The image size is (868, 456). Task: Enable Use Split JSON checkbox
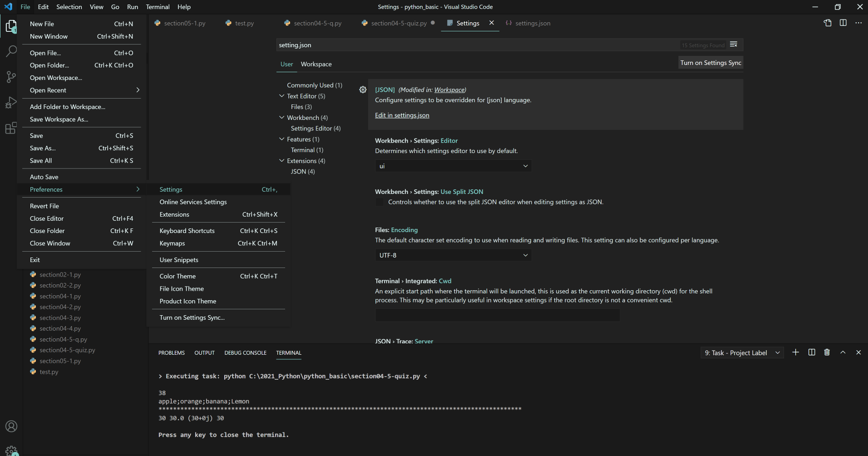[x=380, y=202]
